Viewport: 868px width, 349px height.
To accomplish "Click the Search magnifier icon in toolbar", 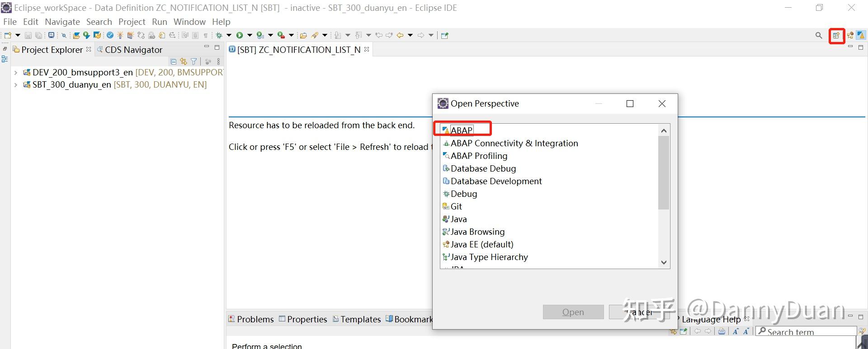I will tap(819, 35).
